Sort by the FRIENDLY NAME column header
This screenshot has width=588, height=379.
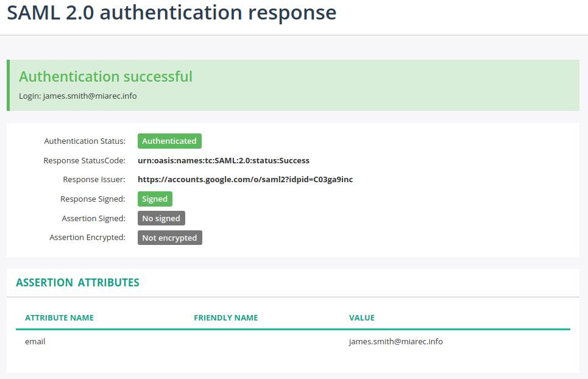pos(226,317)
